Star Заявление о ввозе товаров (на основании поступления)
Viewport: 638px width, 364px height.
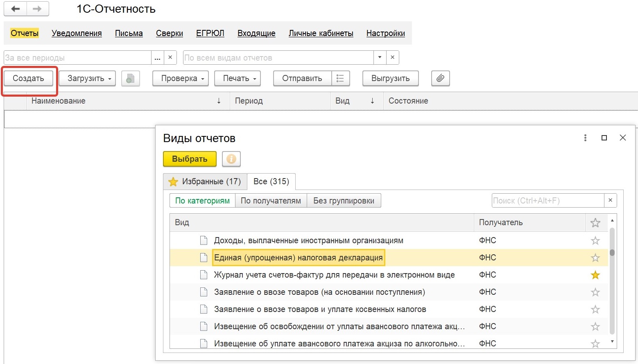pyautogui.click(x=595, y=292)
